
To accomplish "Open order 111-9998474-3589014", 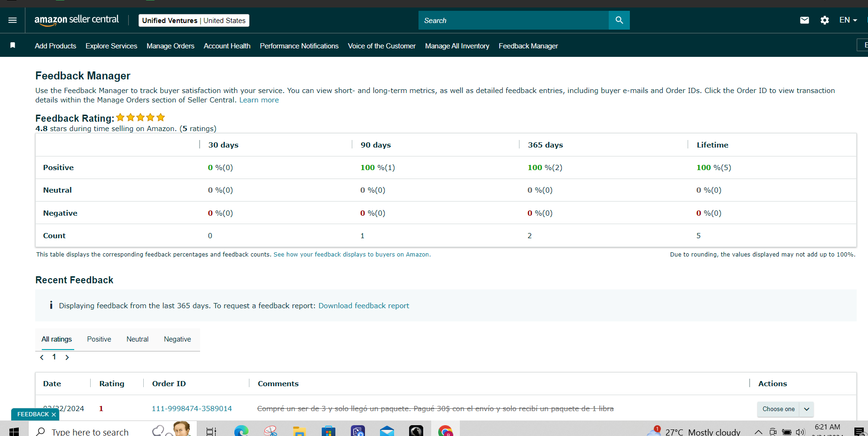I will (x=192, y=409).
